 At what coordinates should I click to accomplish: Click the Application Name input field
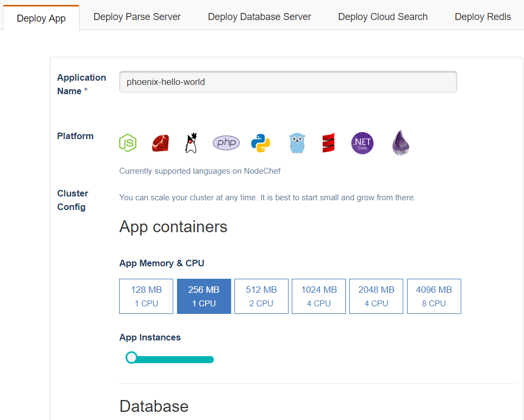click(288, 82)
